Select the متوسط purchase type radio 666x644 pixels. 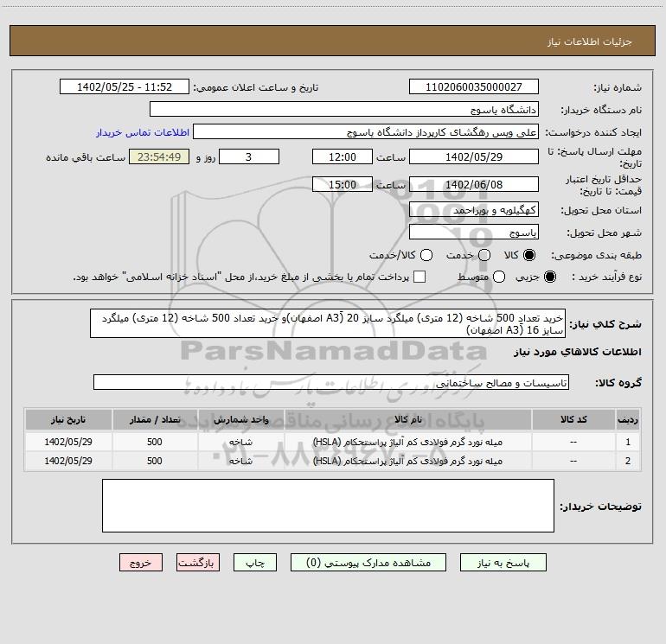click(x=499, y=277)
